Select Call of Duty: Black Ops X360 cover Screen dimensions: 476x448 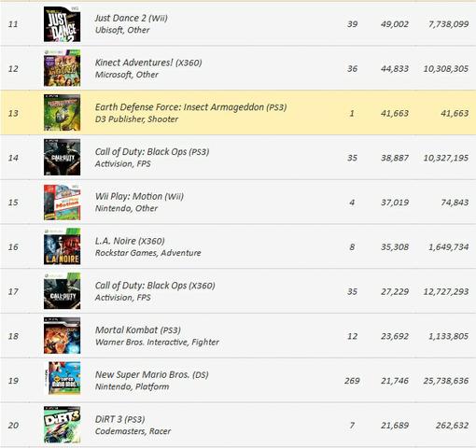point(62,291)
